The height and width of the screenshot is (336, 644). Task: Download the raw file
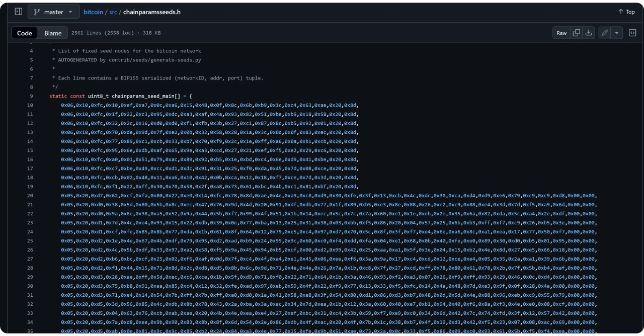[589, 33]
